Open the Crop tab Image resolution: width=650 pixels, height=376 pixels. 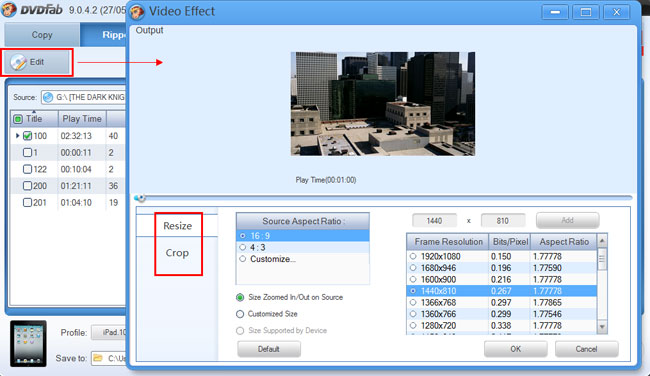tap(177, 253)
